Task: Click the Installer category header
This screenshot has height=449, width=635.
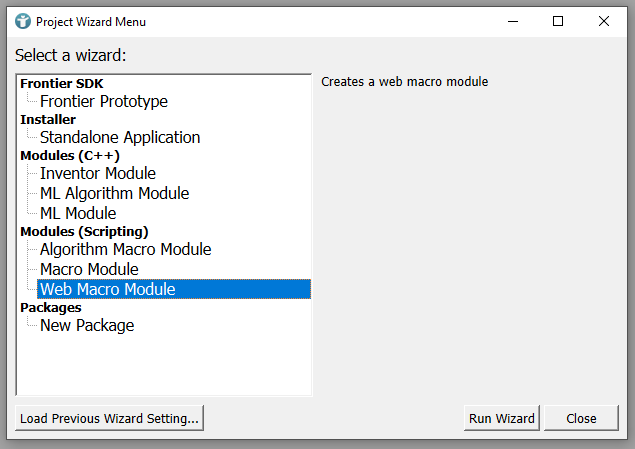Action: pos(48,120)
